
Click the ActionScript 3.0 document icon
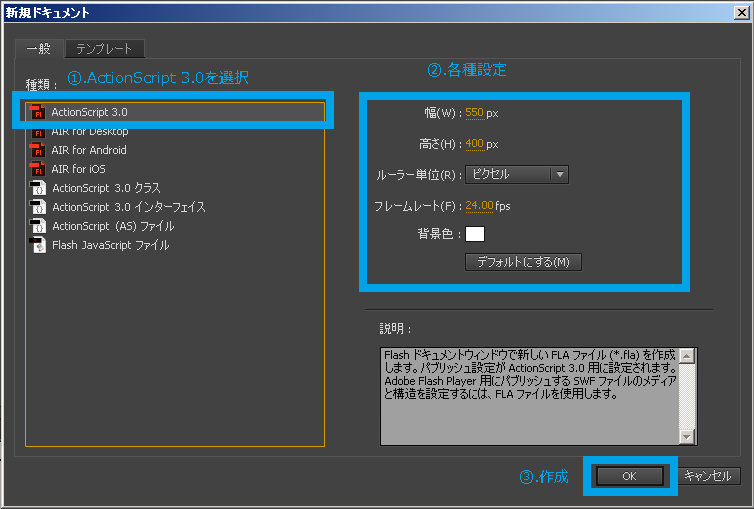(x=37, y=112)
